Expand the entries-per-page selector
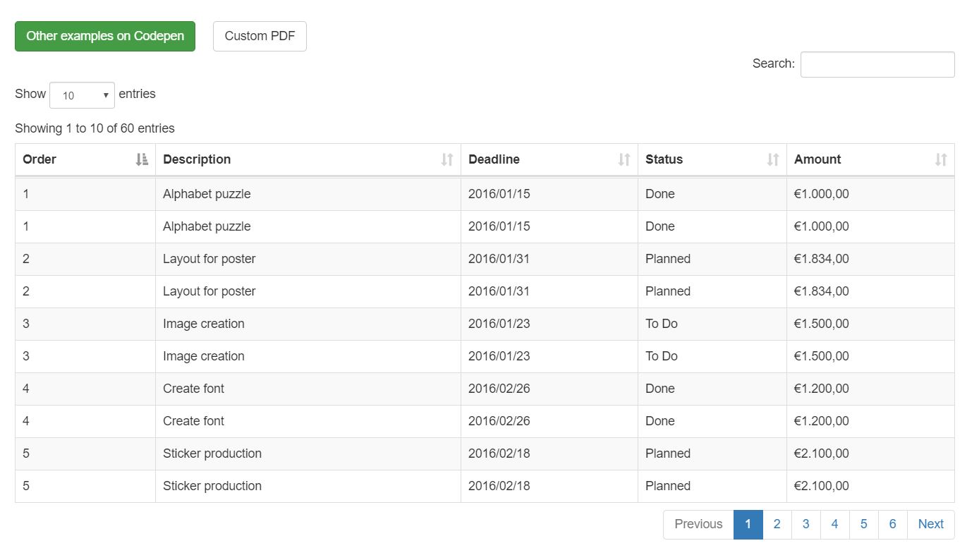Viewport: 979px width, 560px height. point(82,95)
